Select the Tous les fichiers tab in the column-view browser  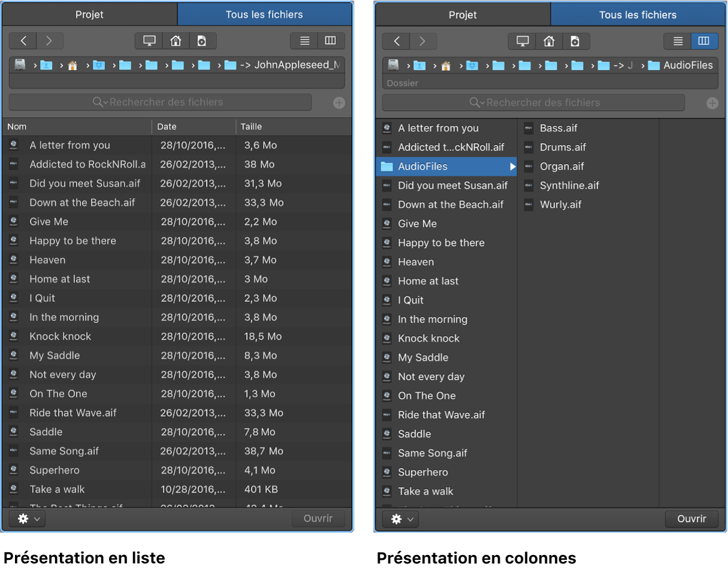pyautogui.click(x=638, y=15)
